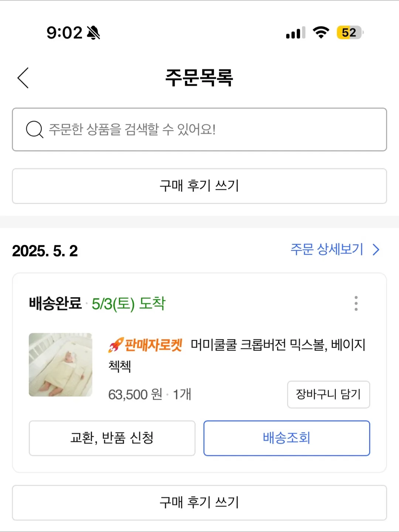Open the baby blanket product thumbnail
Screen dimensions: 399x532
coord(61,365)
